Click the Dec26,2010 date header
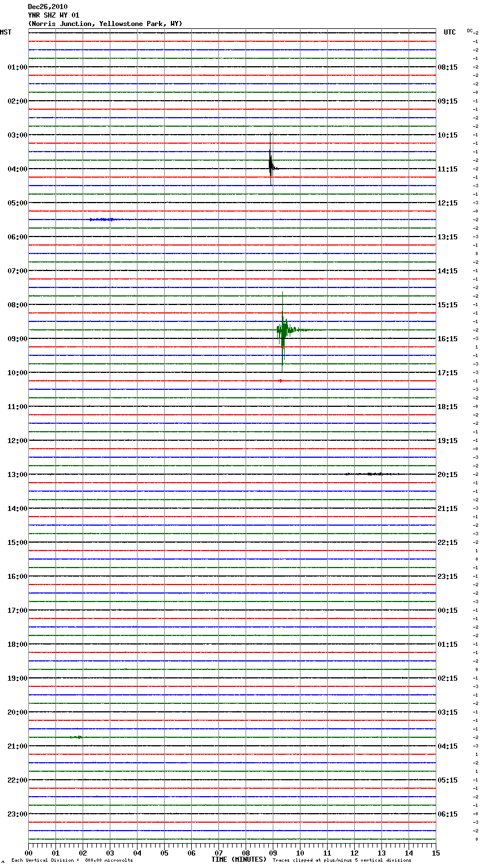Viewport: 481px width, 868px height. pyautogui.click(x=48, y=7)
